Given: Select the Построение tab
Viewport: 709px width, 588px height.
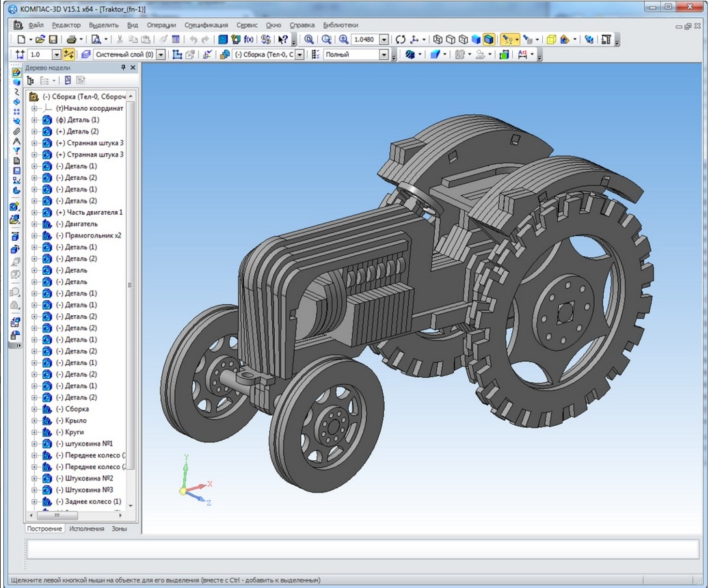Looking at the screenshot, I should [x=44, y=529].
